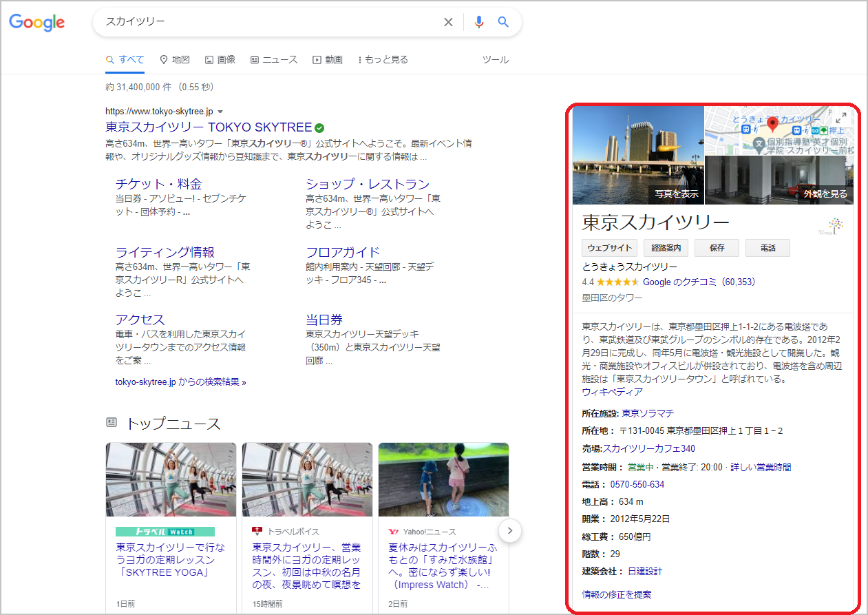Click the blue search magnifier icon
Viewport: 868px width, 615px height.
pos(503,21)
